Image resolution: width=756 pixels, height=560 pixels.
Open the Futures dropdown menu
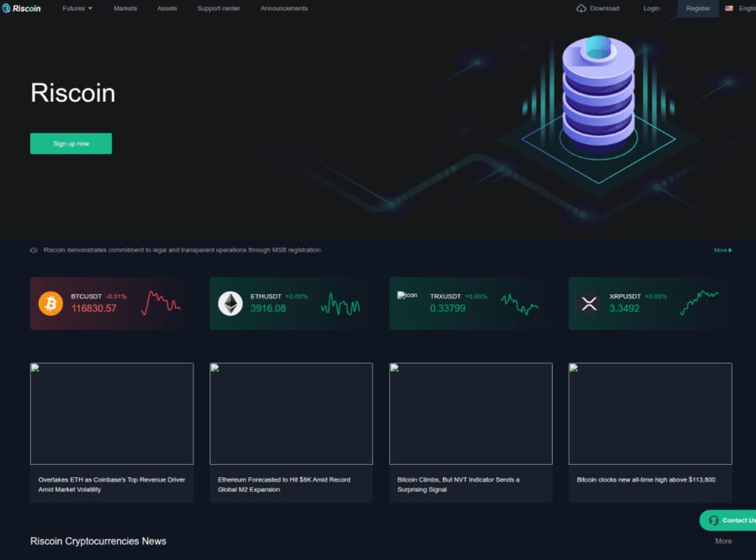click(x=76, y=8)
